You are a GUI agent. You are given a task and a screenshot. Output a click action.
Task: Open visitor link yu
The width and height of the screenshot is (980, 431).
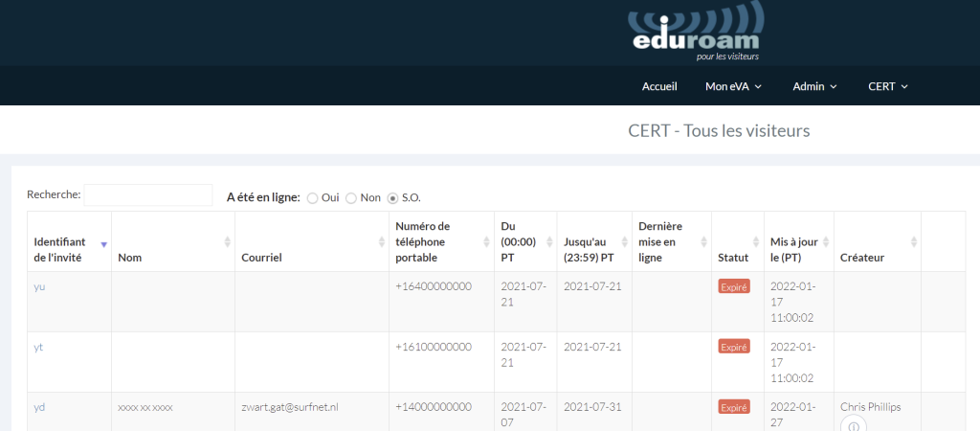pos(39,286)
